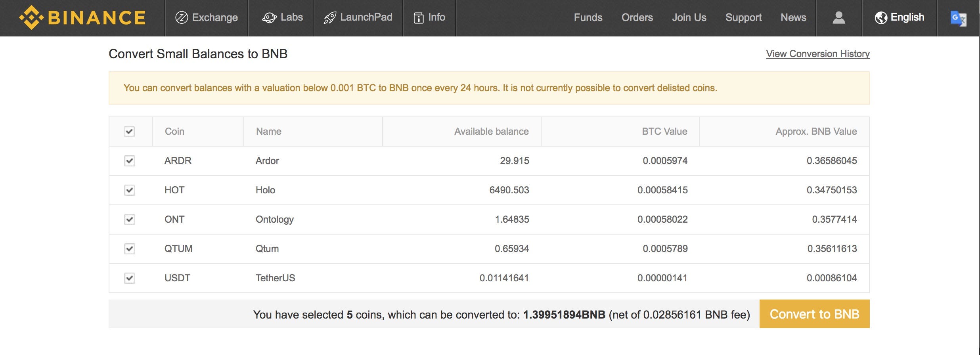Open the Exchange menu

click(207, 17)
